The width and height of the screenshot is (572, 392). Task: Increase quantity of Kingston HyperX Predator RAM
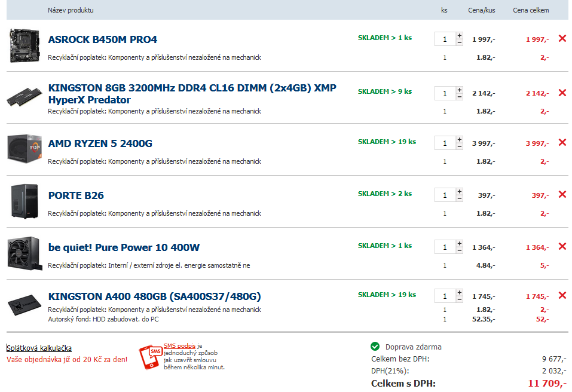tap(460, 90)
